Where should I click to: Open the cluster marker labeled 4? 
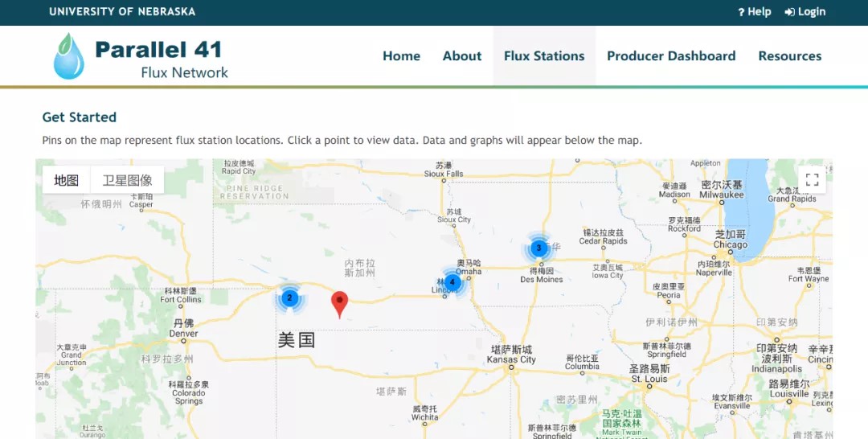pos(452,282)
